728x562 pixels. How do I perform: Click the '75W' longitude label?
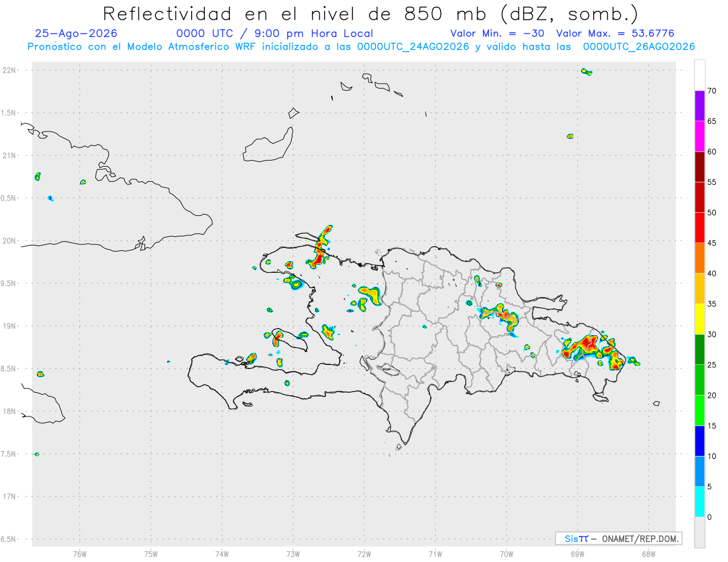[x=151, y=553]
